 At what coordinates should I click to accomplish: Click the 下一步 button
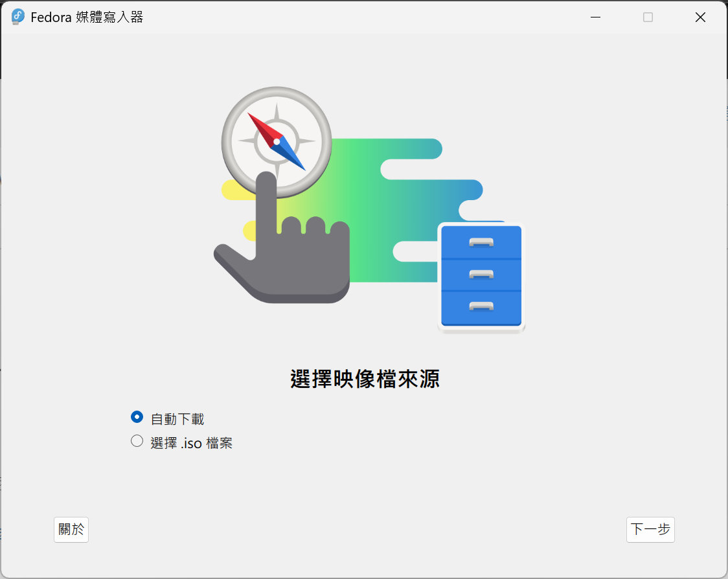click(650, 529)
